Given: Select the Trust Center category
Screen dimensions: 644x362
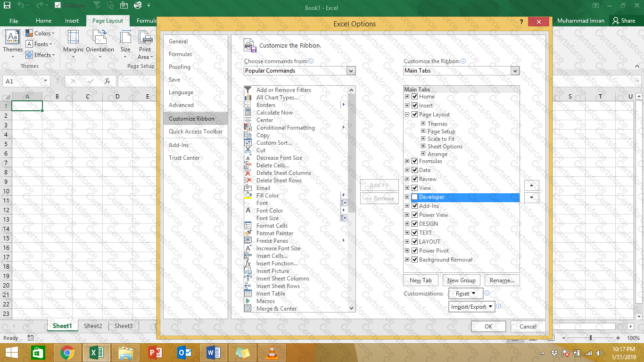Looking at the screenshot, I should click(x=195, y=158).
